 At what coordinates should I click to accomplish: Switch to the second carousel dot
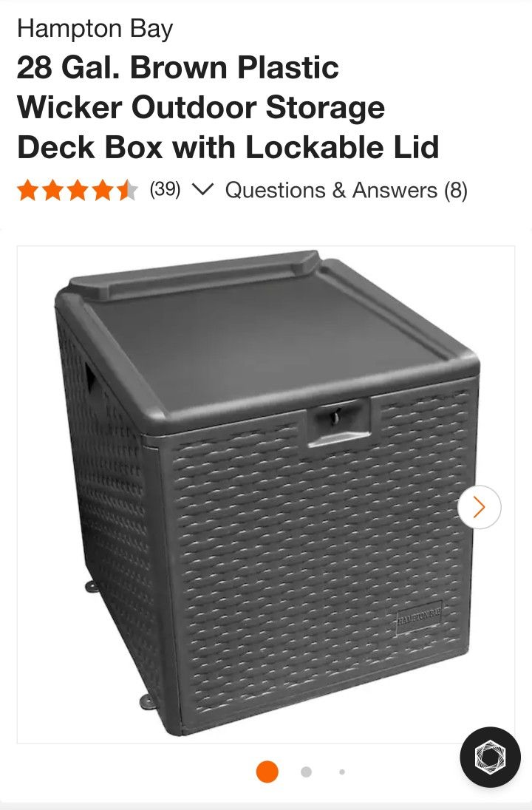point(307,772)
